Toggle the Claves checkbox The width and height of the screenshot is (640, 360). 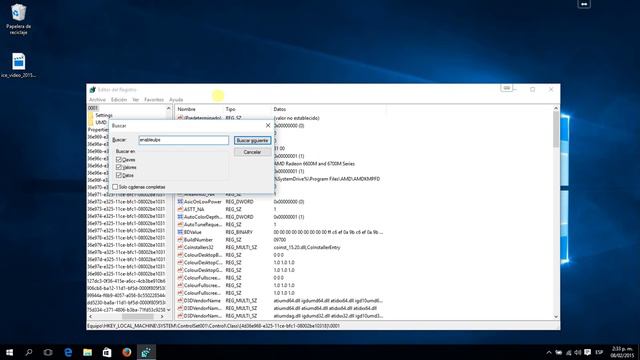[119, 160]
